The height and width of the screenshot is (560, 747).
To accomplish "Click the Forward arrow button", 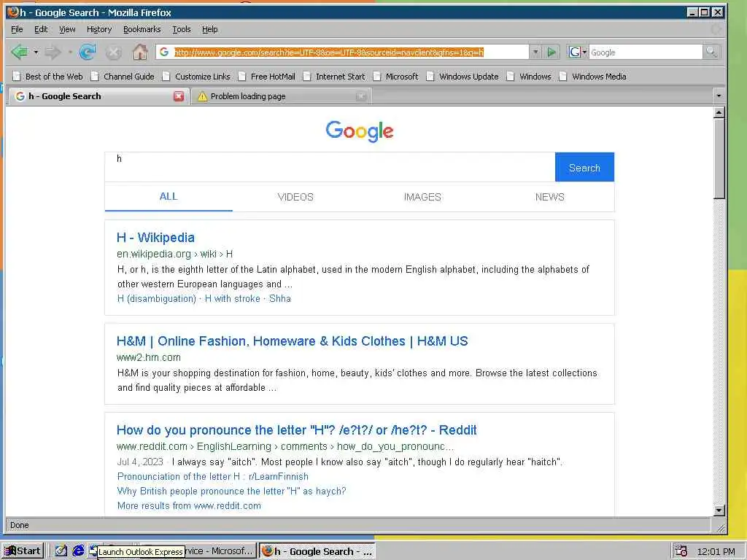I will (x=53, y=52).
